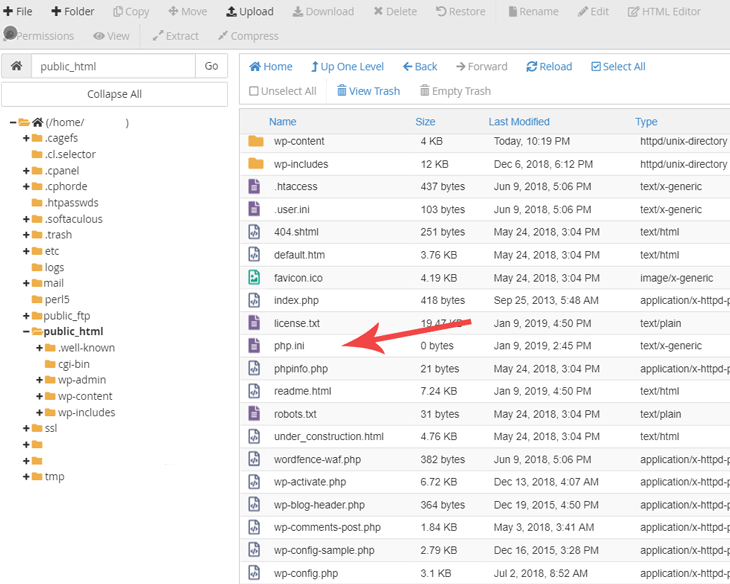Click the Download toolbar button
Image resolution: width=730 pixels, height=584 pixels.
click(323, 12)
